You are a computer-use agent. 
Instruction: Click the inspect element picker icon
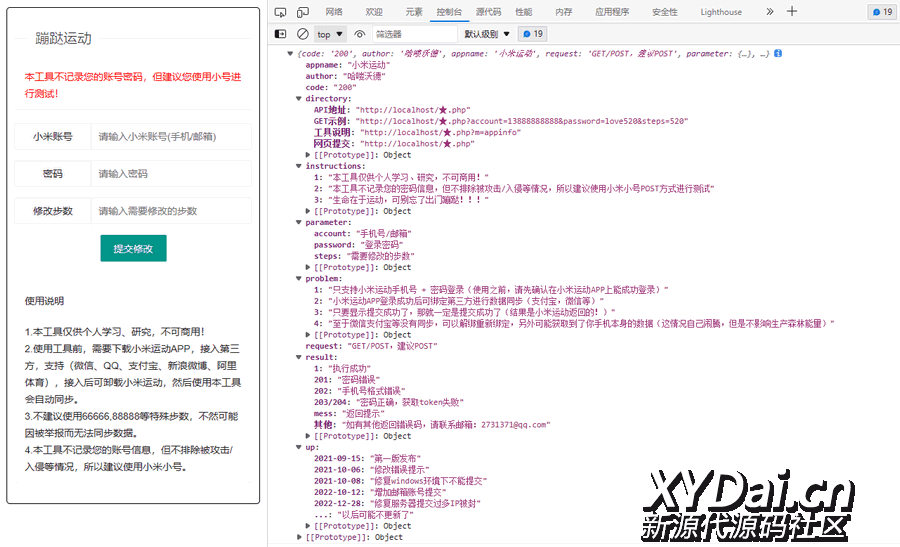click(280, 12)
